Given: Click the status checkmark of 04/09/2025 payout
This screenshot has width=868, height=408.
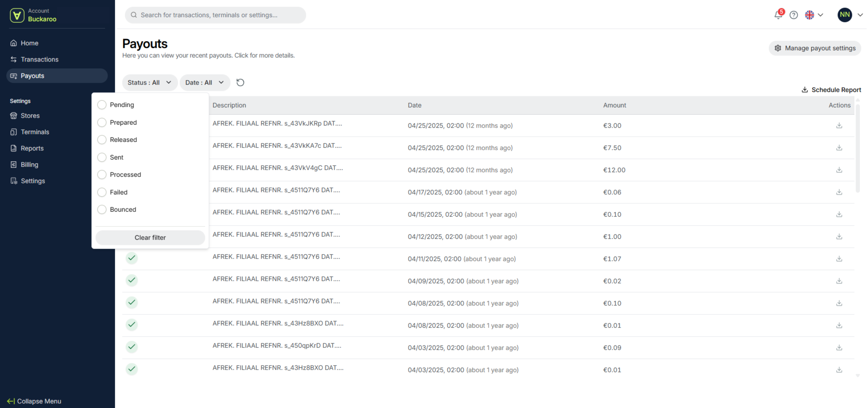Looking at the screenshot, I should 132,280.
